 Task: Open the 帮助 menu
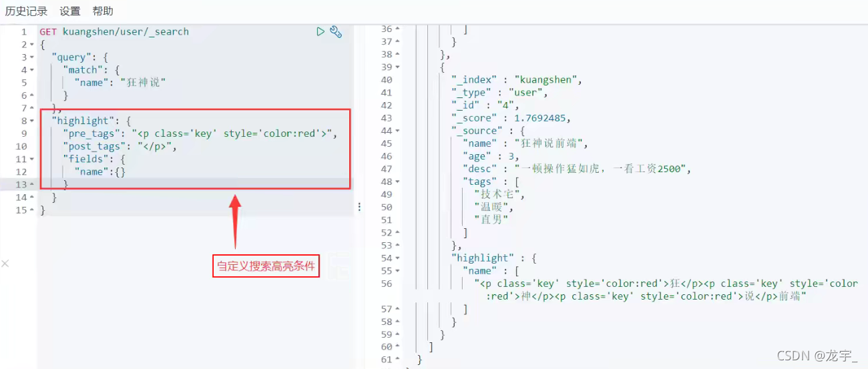103,11
